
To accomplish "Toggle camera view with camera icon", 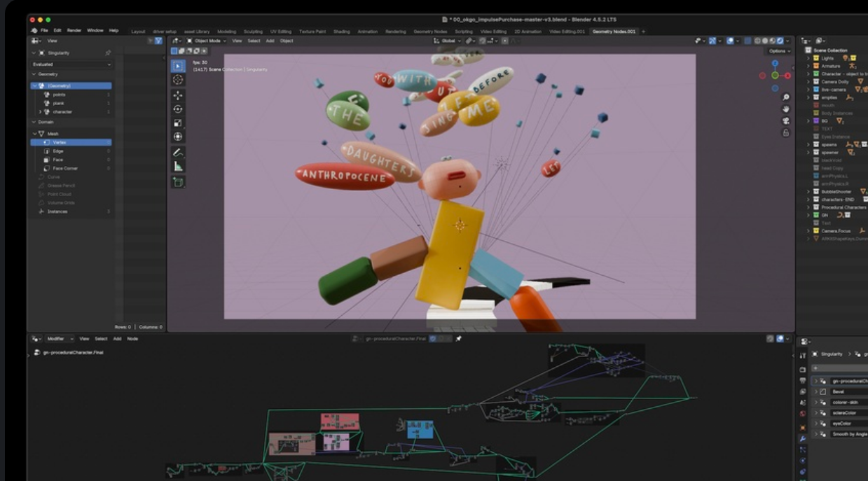I will tap(786, 120).
